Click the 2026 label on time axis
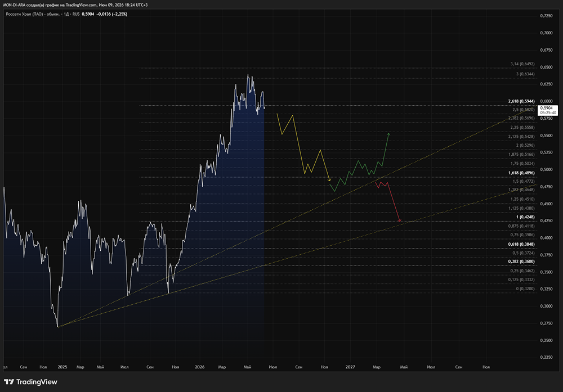 200,367
